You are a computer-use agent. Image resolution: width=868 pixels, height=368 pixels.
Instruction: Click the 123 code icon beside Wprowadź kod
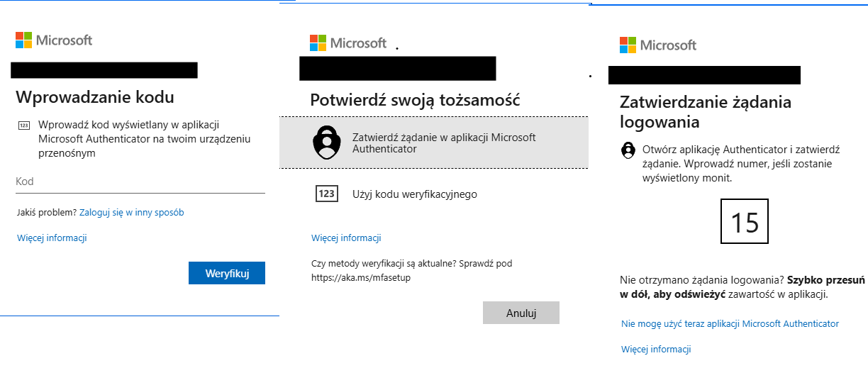pos(23,126)
